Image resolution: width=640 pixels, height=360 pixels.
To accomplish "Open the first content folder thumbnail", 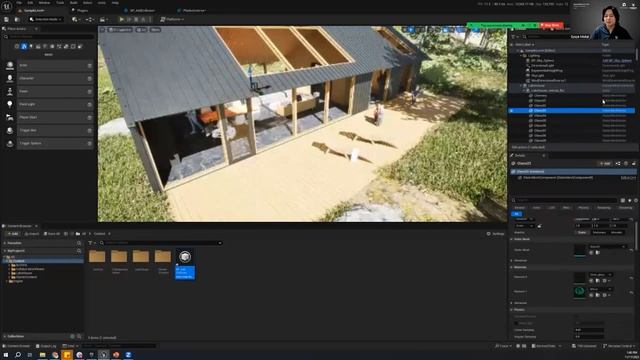I will pos(97,257).
